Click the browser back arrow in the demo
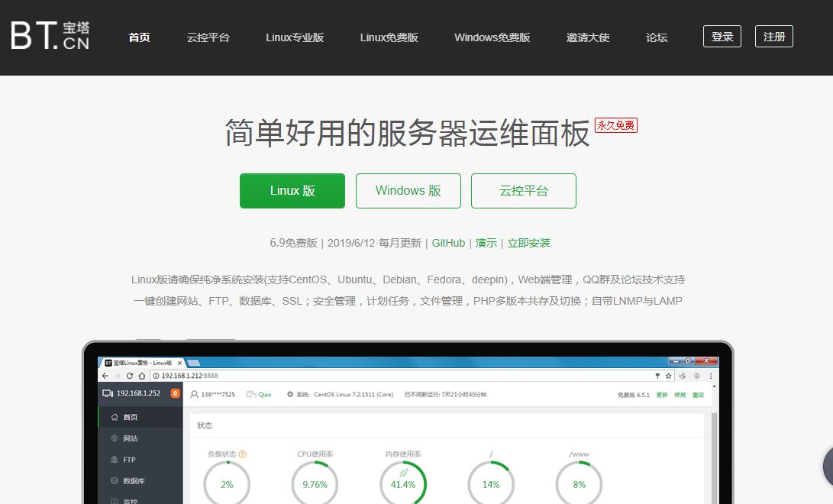Viewport: 833px width, 504px height. [x=105, y=376]
